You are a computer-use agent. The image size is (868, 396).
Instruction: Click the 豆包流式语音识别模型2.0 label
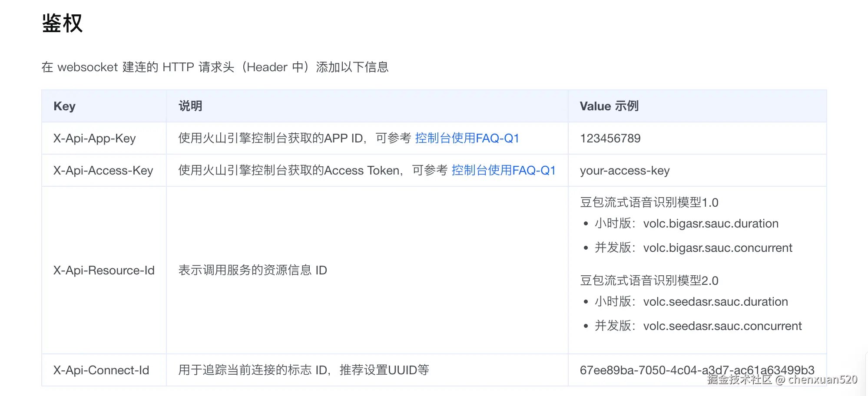(x=649, y=280)
